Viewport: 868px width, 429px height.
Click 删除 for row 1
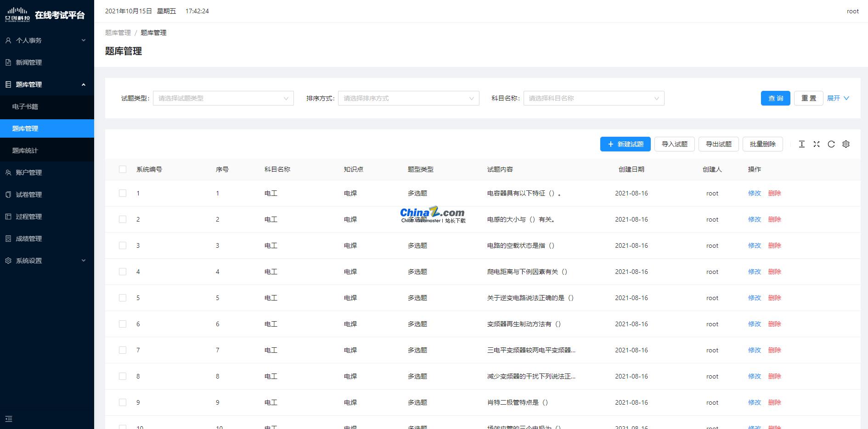774,193
